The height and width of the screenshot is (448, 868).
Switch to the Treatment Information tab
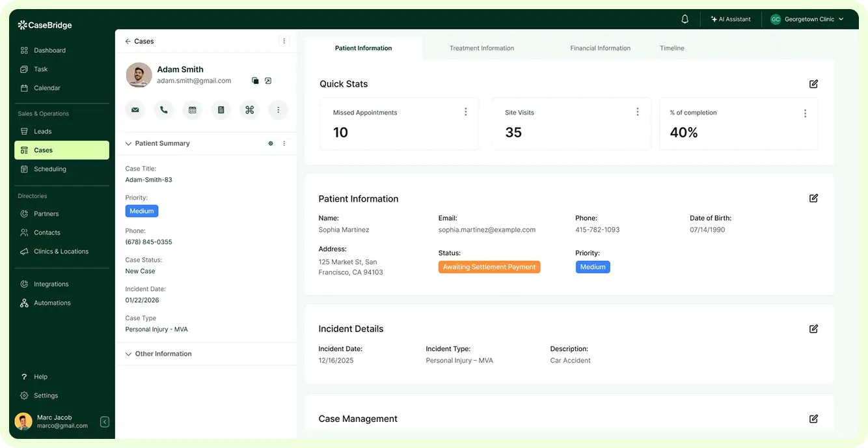[481, 48]
